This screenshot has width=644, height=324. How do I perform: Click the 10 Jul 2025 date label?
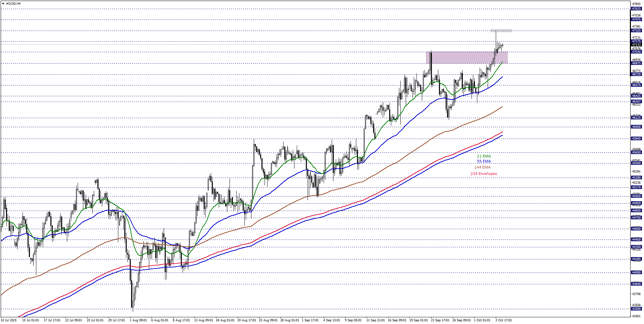point(9,320)
